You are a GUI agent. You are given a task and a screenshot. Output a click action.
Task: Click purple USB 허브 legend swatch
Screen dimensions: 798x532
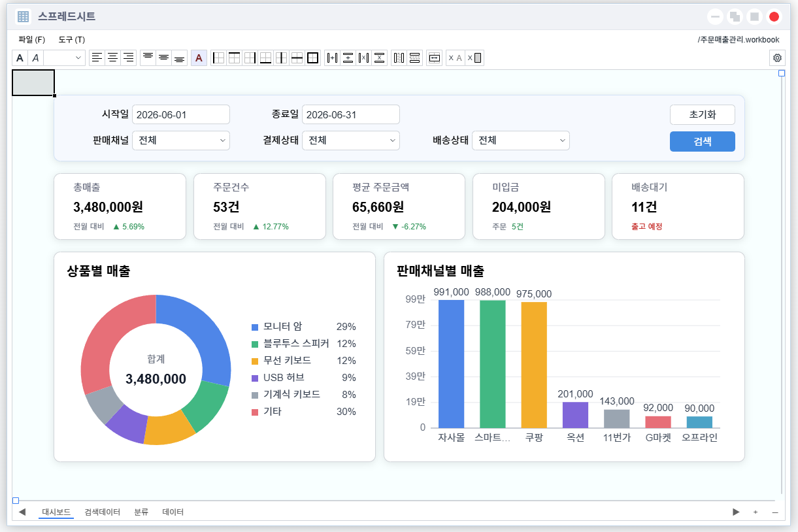[255, 378]
